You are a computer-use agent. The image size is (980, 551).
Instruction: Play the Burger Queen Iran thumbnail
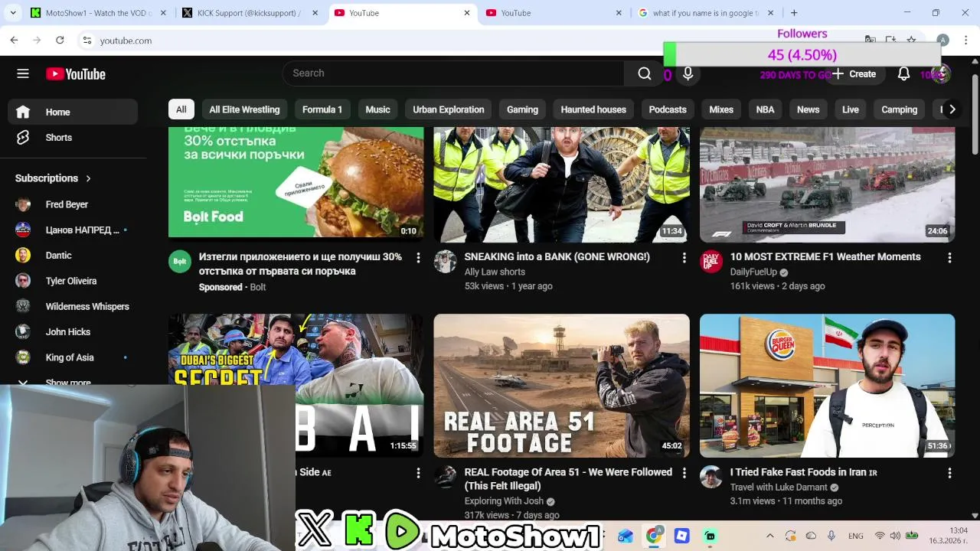[827, 386]
